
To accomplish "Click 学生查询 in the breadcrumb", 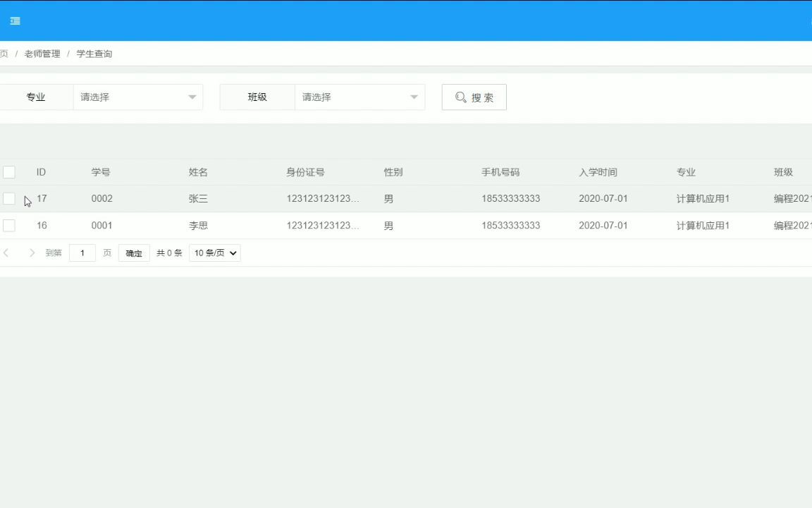I will (94, 53).
